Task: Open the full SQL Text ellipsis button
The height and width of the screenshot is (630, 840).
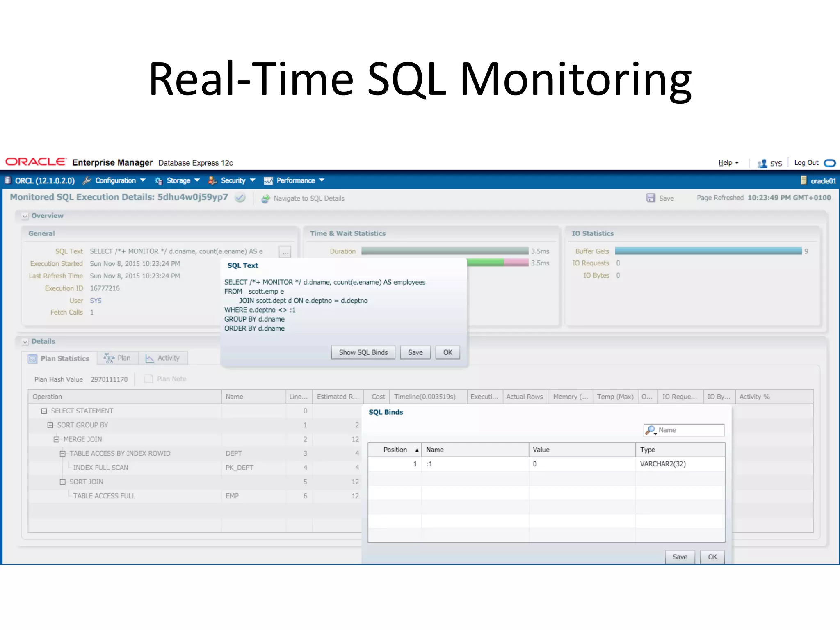Action: [x=285, y=252]
